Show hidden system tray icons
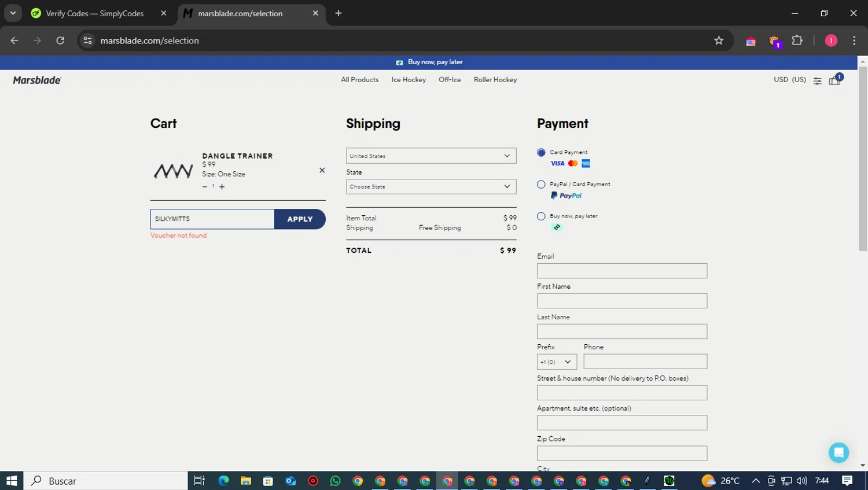Image resolution: width=868 pixels, height=490 pixels. [756, 481]
